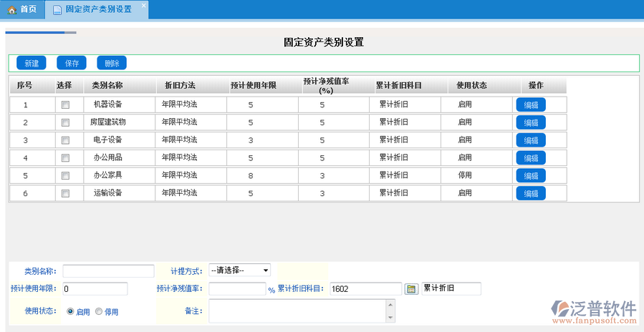Select the 启用 radio button
The width and height of the screenshot is (644, 332).
click(x=70, y=312)
